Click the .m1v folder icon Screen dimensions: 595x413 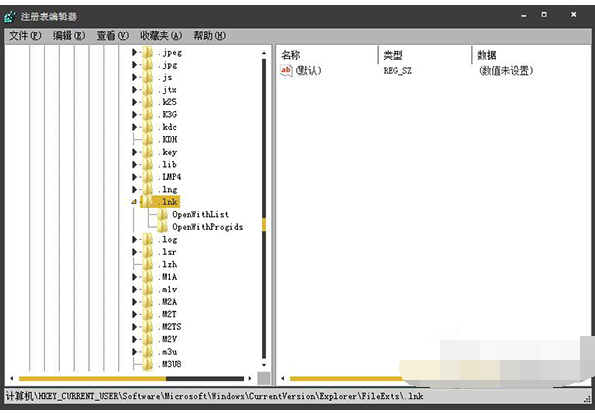[x=148, y=290]
